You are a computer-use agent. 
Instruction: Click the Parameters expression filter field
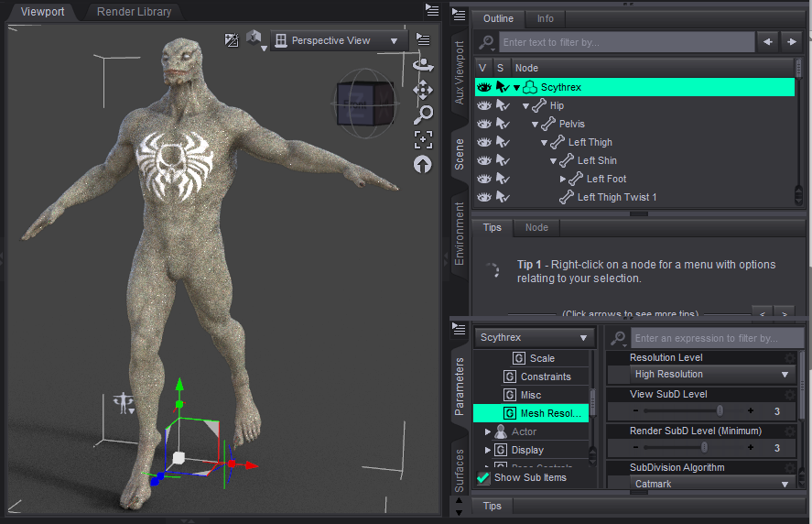[717, 338]
